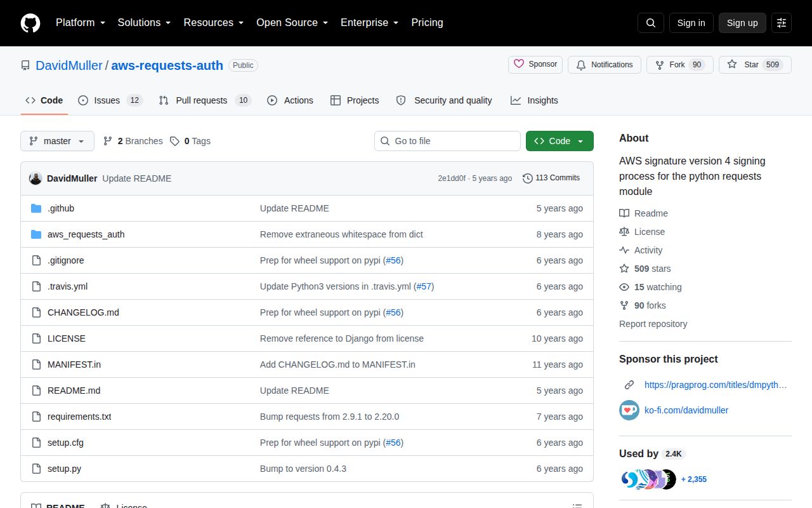The width and height of the screenshot is (812, 508).
Task: Click the link chain icon beside pragprog URL
Action: pos(629,385)
